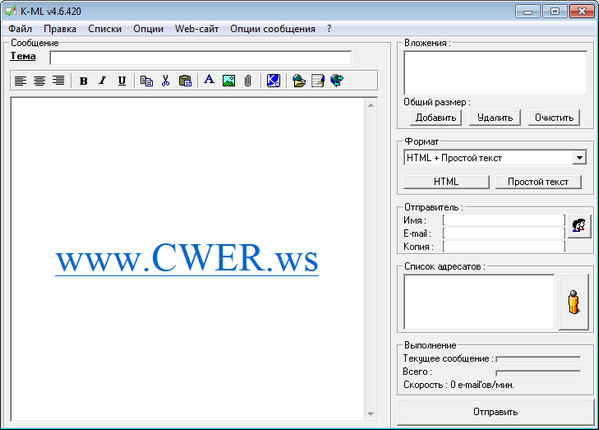Focus the Копия copy field

point(504,246)
